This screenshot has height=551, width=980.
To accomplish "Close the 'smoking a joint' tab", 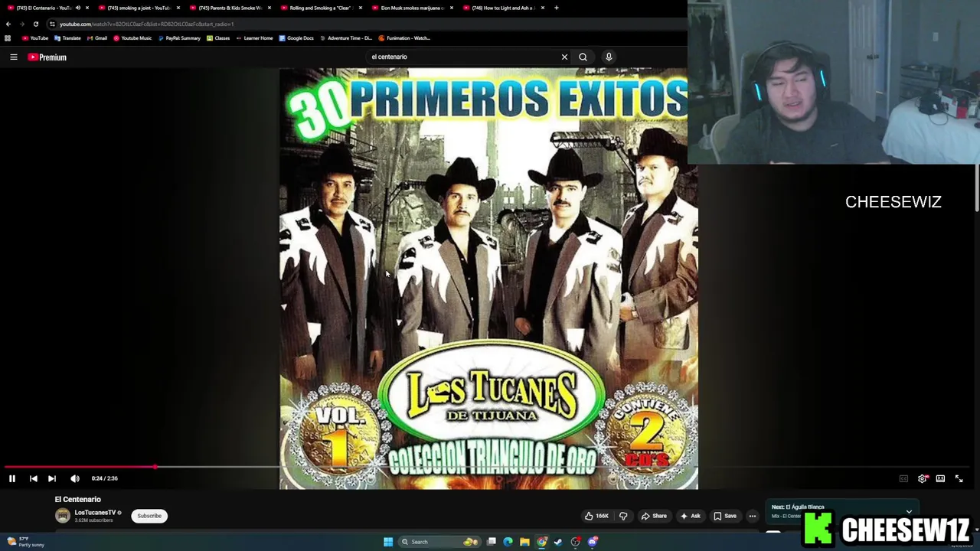I will click(x=178, y=8).
